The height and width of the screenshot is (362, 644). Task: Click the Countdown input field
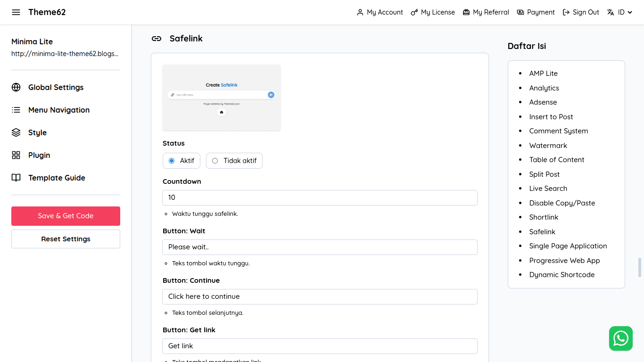point(320,197)
